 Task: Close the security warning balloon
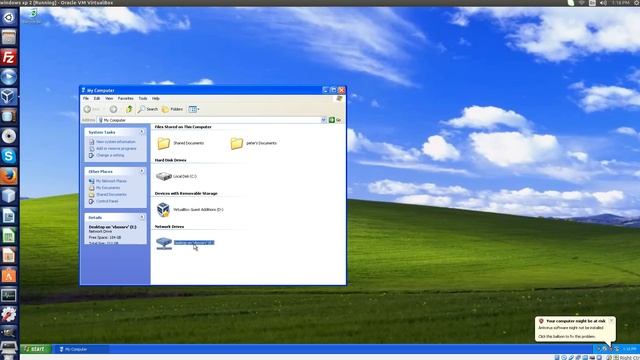pos(611,321)
